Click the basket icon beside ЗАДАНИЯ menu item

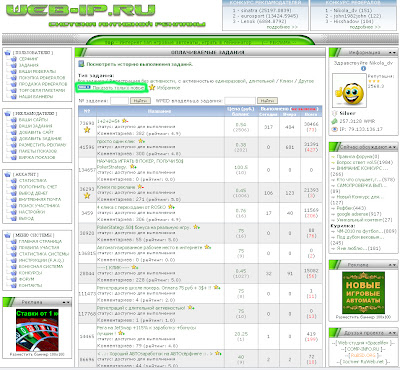[14, 65]
